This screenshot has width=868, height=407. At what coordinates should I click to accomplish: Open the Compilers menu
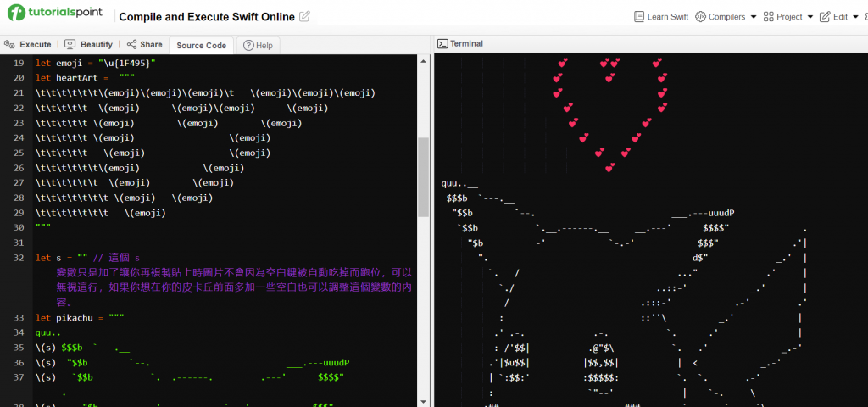(x=726, y=17)
